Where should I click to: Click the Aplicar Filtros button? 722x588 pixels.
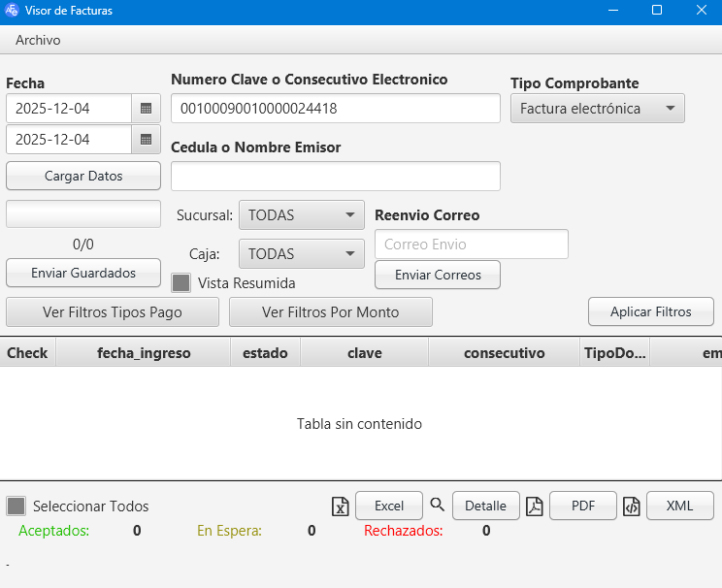click(x=650, y=311)
